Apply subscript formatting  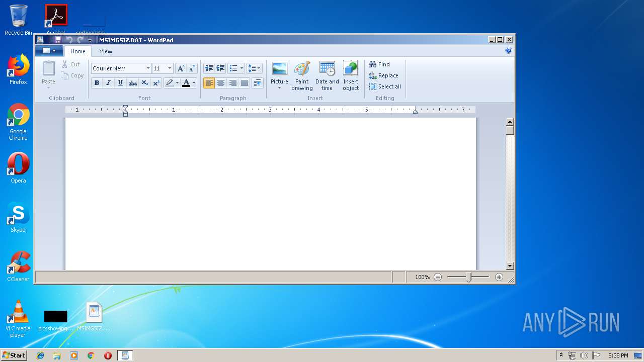[x=144, y=83]
